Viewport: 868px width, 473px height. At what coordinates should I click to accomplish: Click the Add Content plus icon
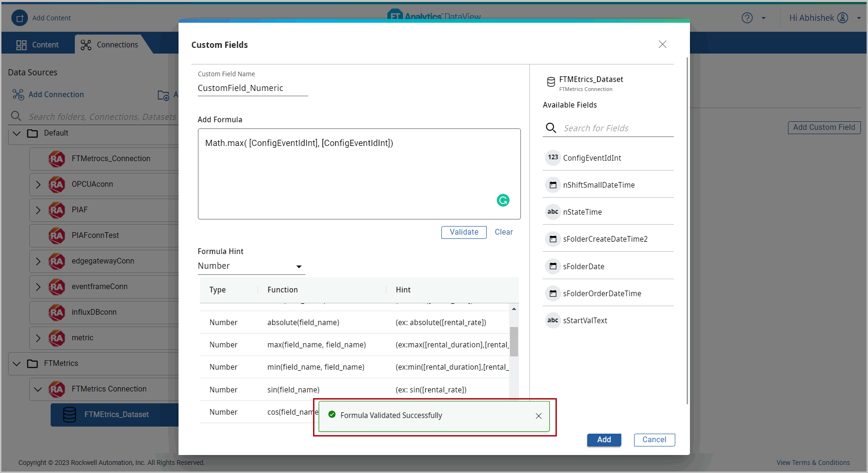tap(19, 18)
